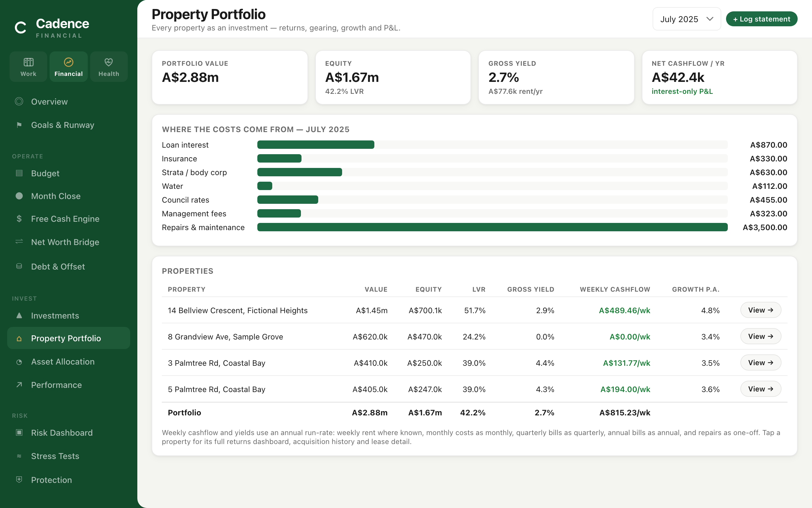Go to Debt & Offset
This screenshot has width=812, height=508.
click(x=68, y=267)
